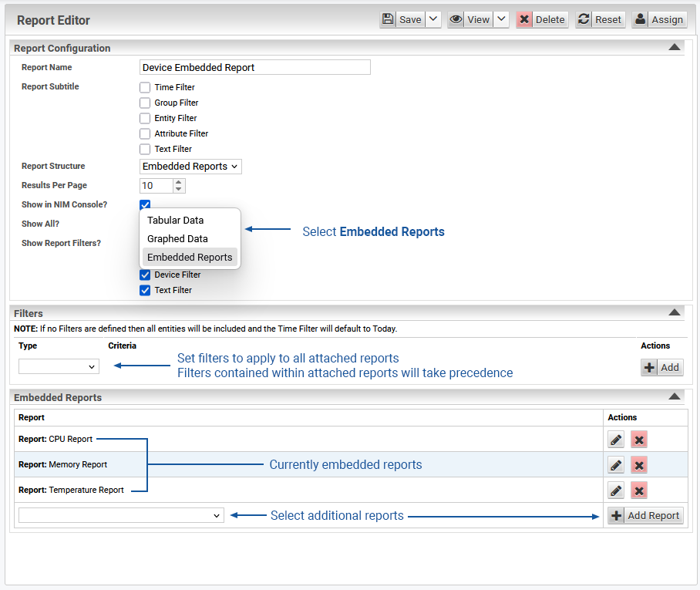Open the additional reports selection dropdown
The image size is (700, 590).
pyautogui.click(x=121, y=516)
